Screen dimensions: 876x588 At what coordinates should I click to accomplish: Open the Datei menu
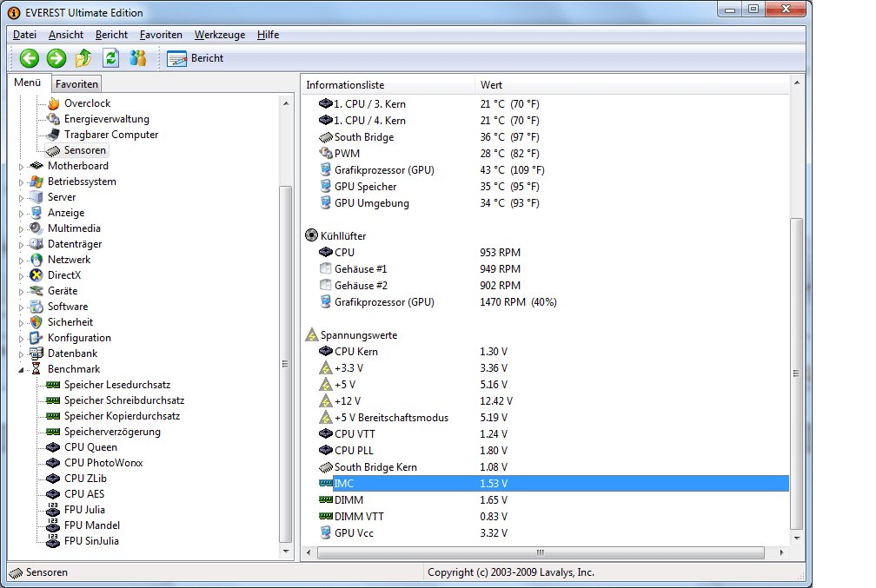(x=24, y=35)
